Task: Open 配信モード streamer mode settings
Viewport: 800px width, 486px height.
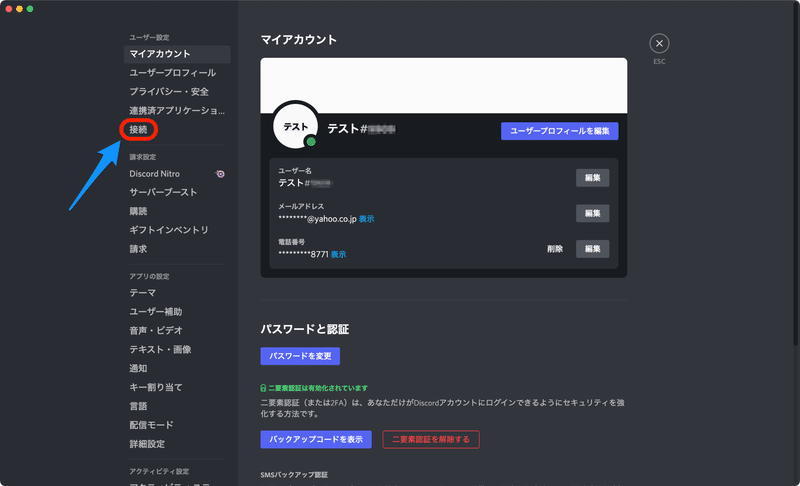Action: point(177,425)
